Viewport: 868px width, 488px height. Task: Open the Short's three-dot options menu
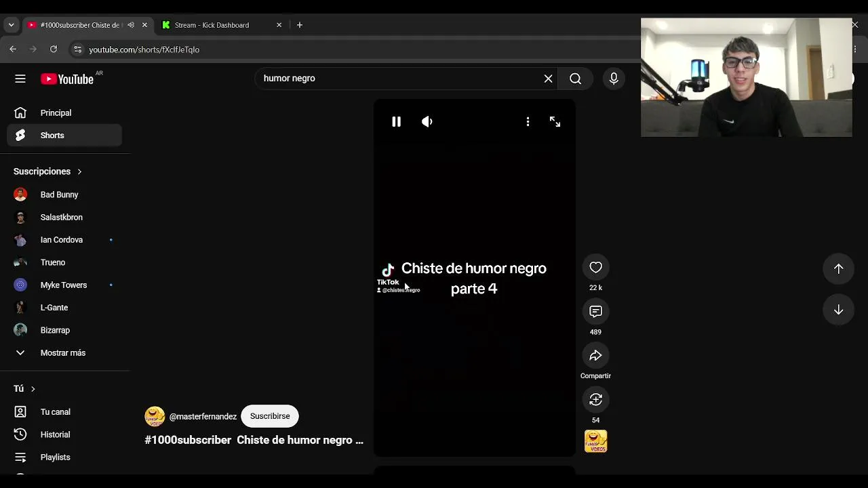tap(528, 122)
